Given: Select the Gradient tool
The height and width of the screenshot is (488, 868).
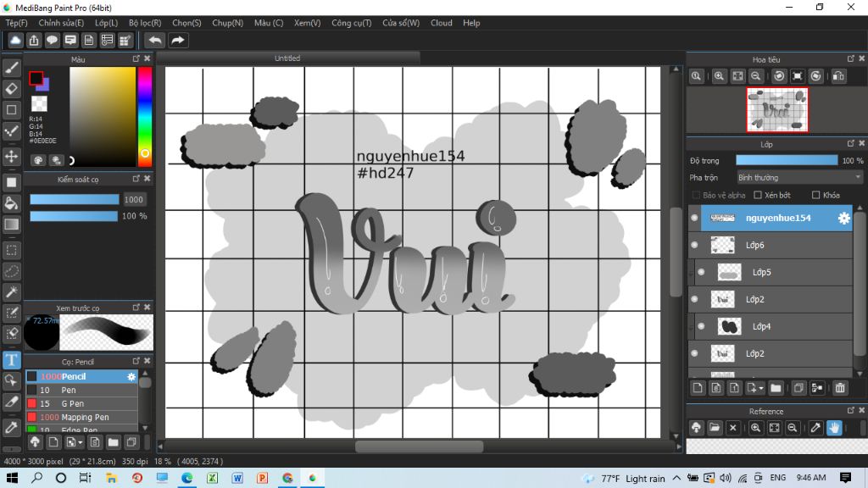Looking at the screenshot, I should tap(12, 225).
